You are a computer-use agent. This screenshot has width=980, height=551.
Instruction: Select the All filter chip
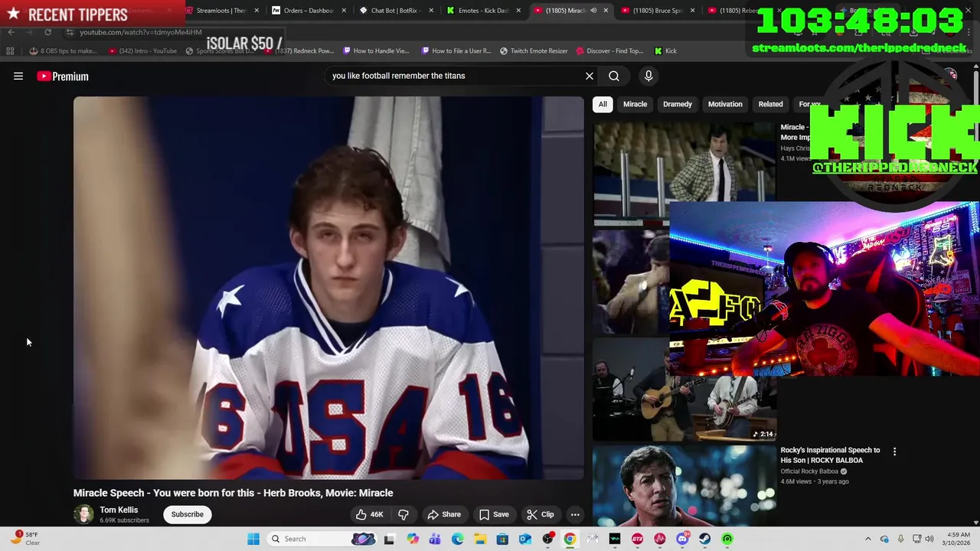point(603,104)
